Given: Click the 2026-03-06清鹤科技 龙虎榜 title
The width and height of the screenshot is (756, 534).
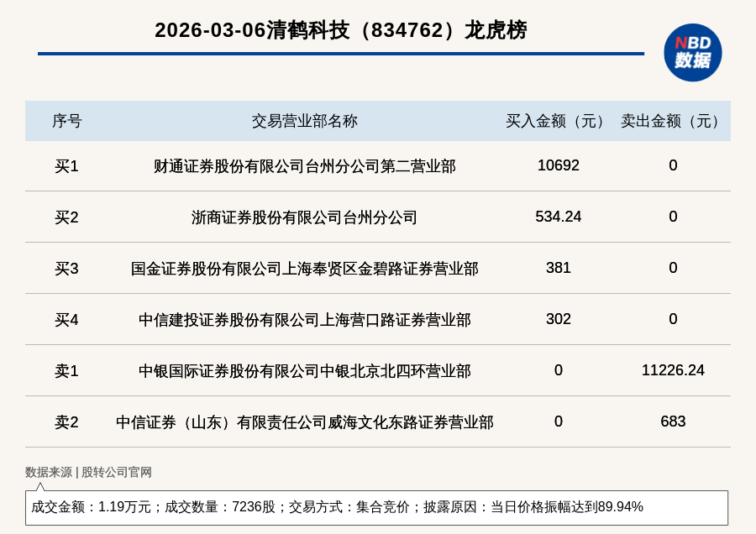Looking at the screenshot, I should (x=340, y=30).
